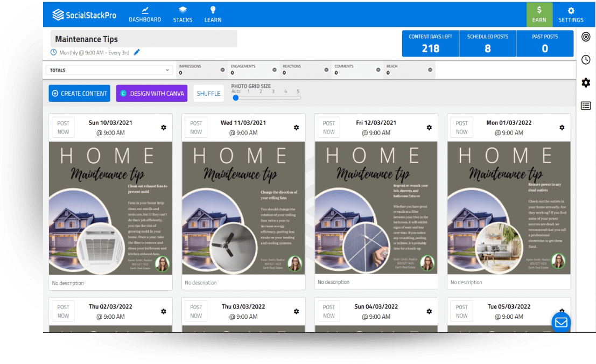This screenshot has width=596, height=364.
Task: Toggle the Impressions metric visibility
Action: [223, 69]
